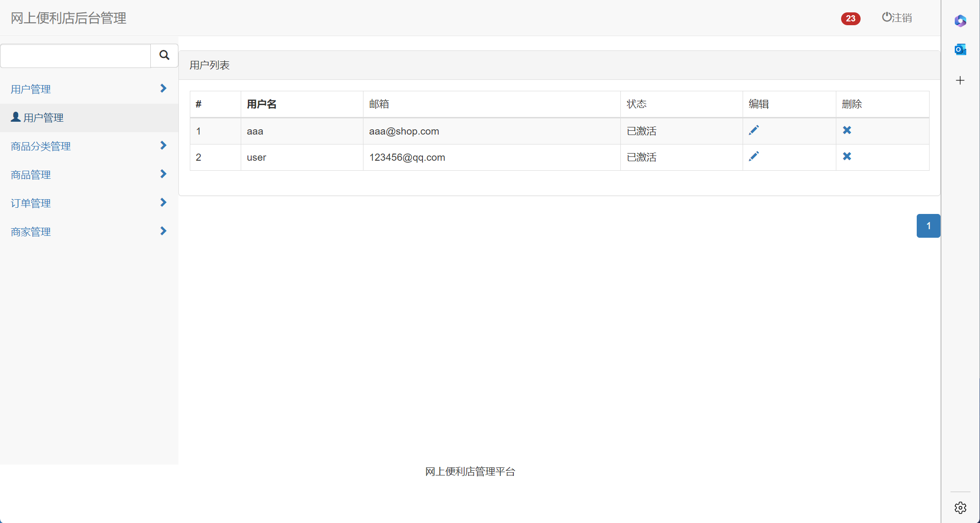Screen dimensions: 980x523
Task: Delete user aaa with the X icon
Action: (847, 130)
